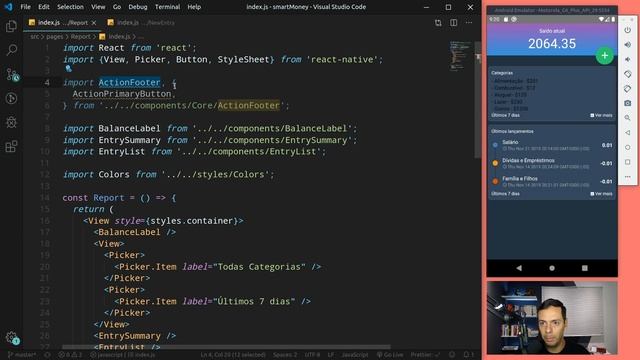Click the emulator sidebar home circle
The height and width of the screenshot is (360, 640).
628,147
